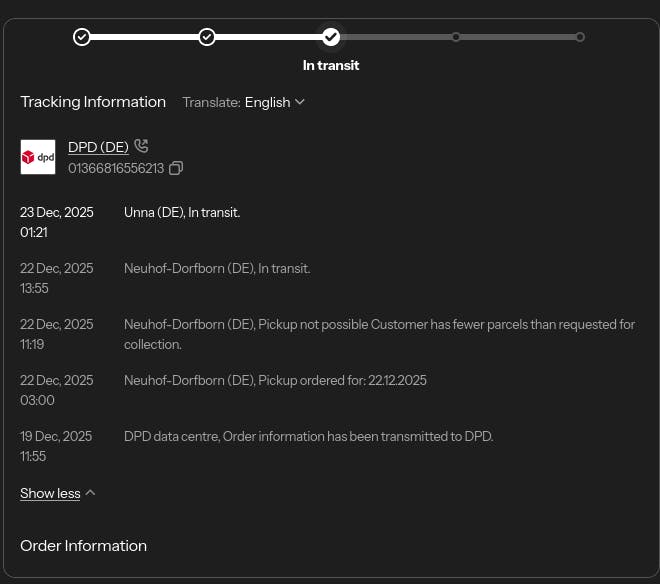Click the second completed step checkmark
Screen dimensions: 660x584
207,37
